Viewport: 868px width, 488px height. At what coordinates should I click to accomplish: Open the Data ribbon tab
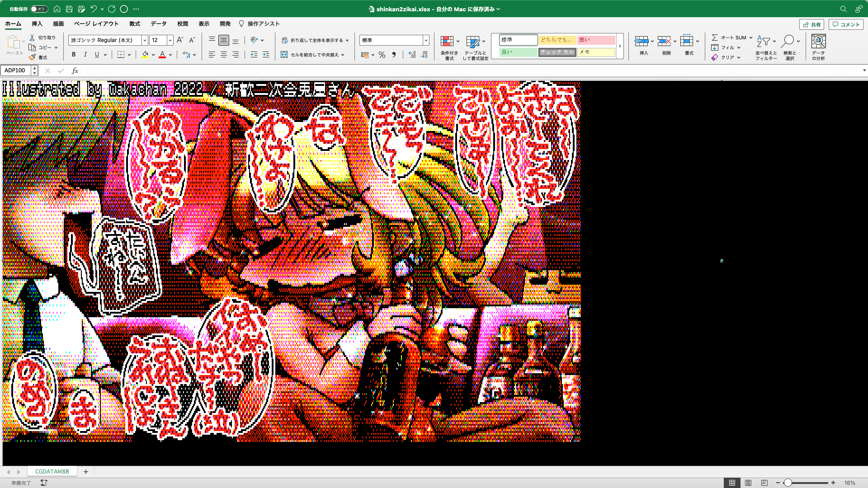point(159,23)
